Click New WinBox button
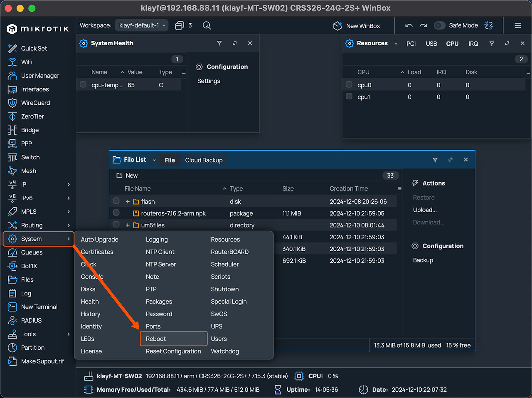This screenshot has width=532, height=398. (357, 26)
